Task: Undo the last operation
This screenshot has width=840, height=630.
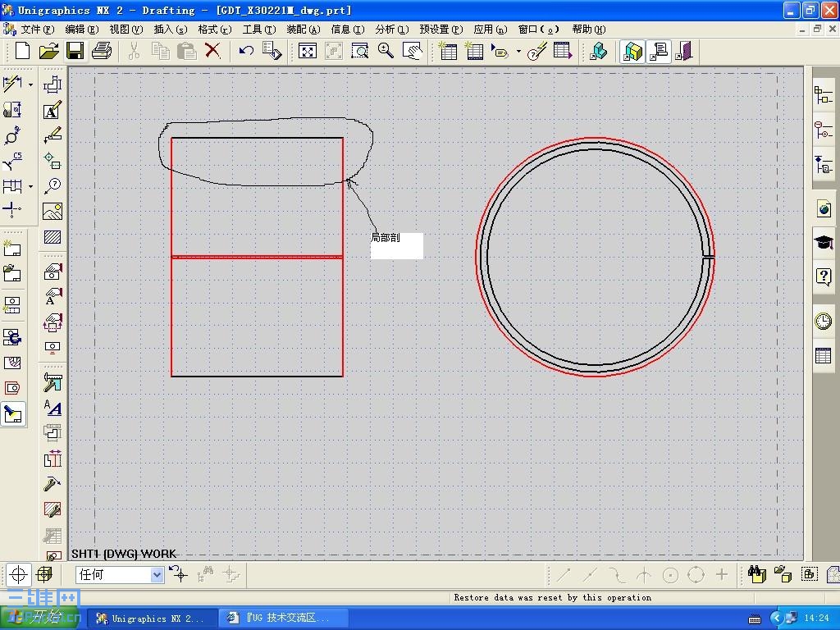Action: (246, 51)
